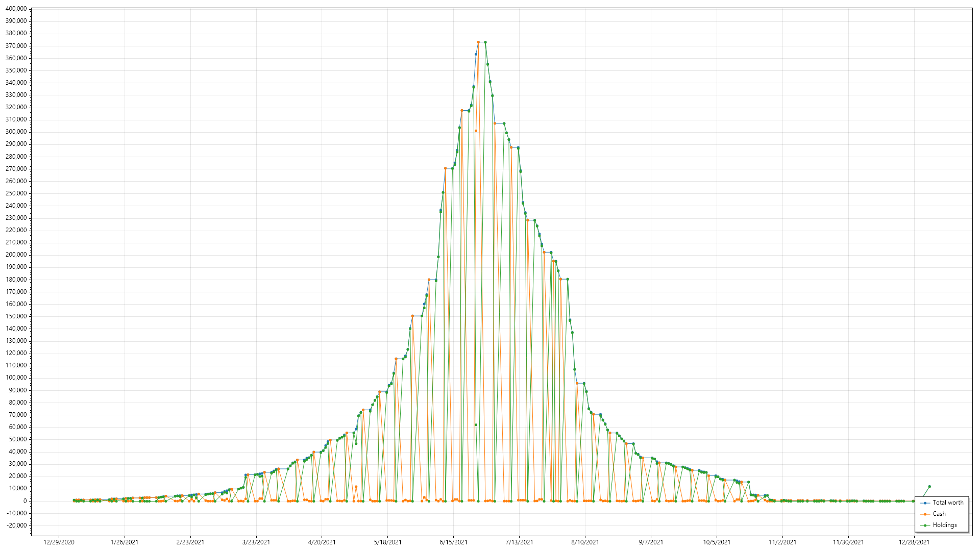
Task: Click the Holdings legend label
Action: [944, 525]
